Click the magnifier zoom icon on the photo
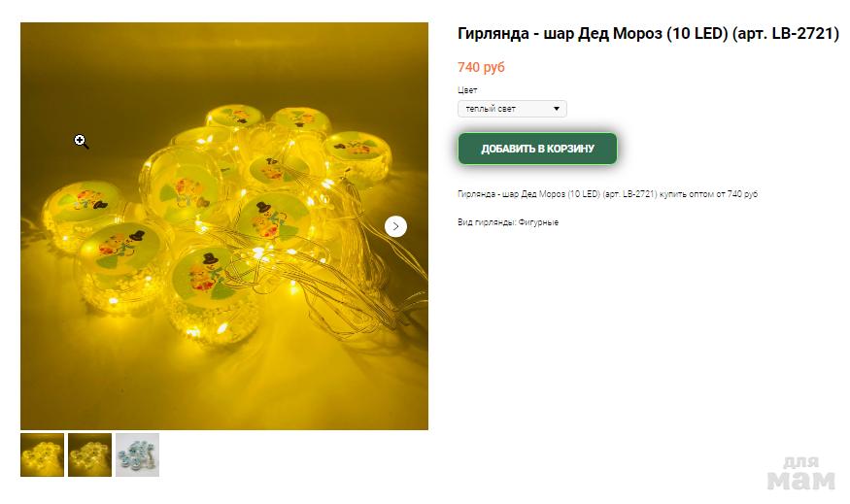This screenshot has height=504, width=850. click(x=82, y=142)
